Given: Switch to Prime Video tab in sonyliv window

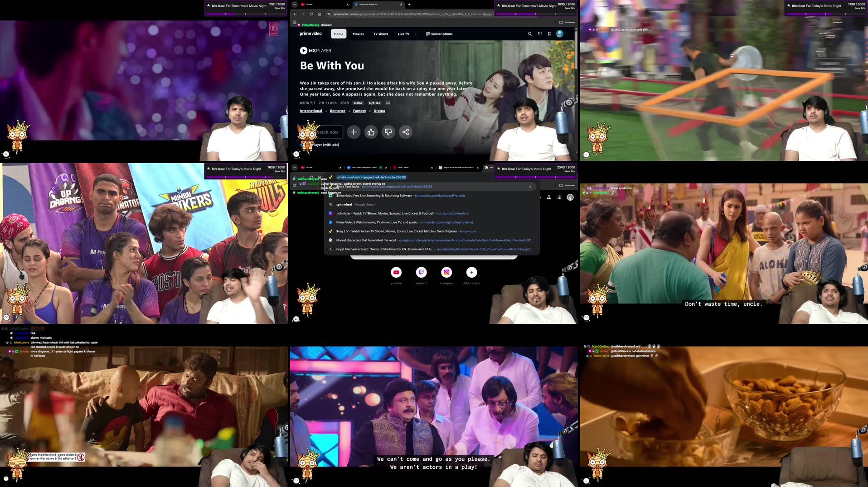Looking at the screenshot, I should coord(367,168).
